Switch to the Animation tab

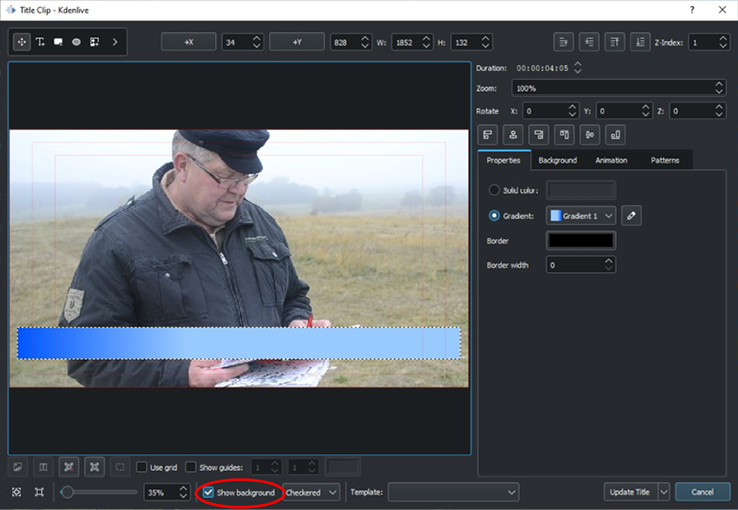611,160
